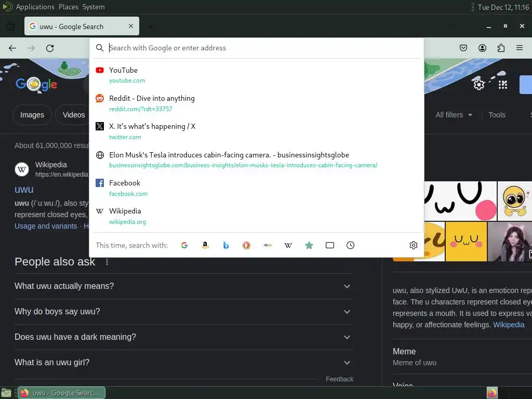
Task: Search in Bookmarks star icon
Action: (x=309, y=245)
